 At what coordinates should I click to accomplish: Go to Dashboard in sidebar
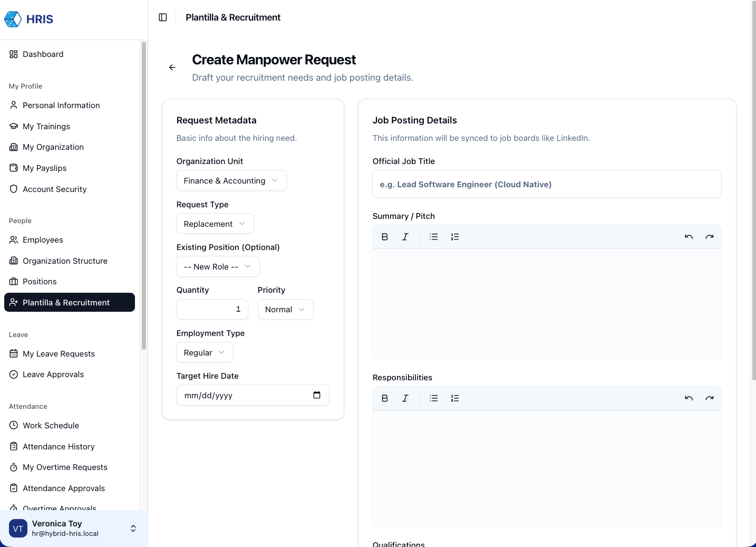pos(43,54)
